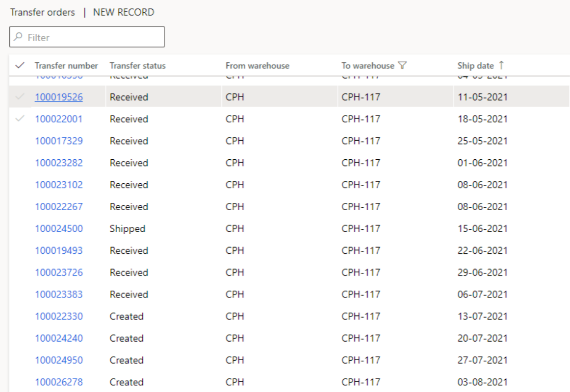Select the Shipped status cell
Screen dimensions: 570x392
click(128, 229)
